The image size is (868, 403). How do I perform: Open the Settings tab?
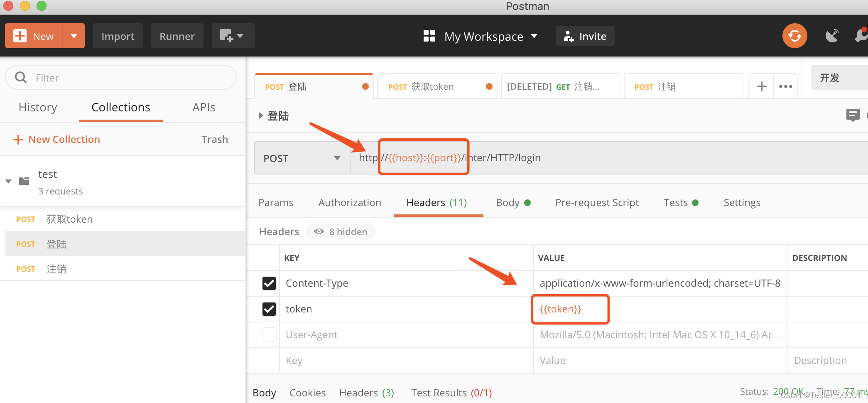click(742, 202)
